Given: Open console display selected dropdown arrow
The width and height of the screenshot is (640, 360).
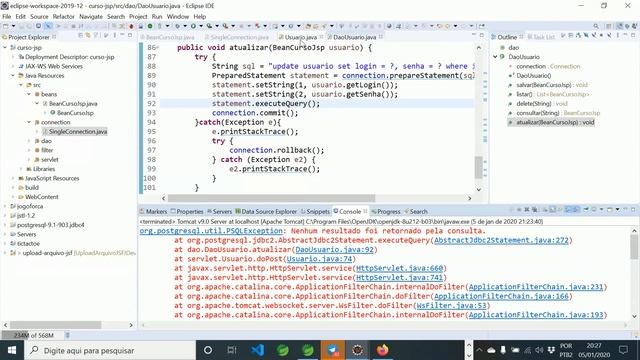Looking at the screenshot, I should pos(601,210).
